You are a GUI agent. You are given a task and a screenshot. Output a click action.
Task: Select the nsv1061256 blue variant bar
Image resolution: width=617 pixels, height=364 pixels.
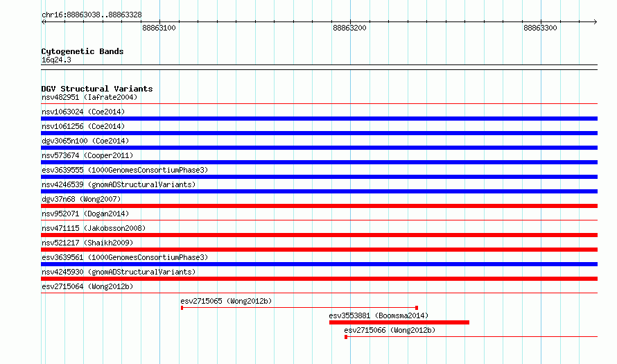[x=319, y=133]
